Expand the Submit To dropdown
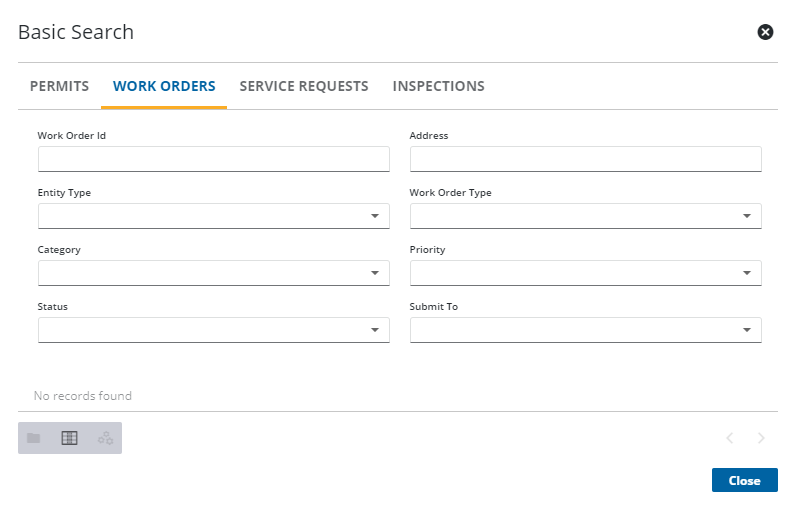Screen dimensions: 796x516 (x=585, y=330)
